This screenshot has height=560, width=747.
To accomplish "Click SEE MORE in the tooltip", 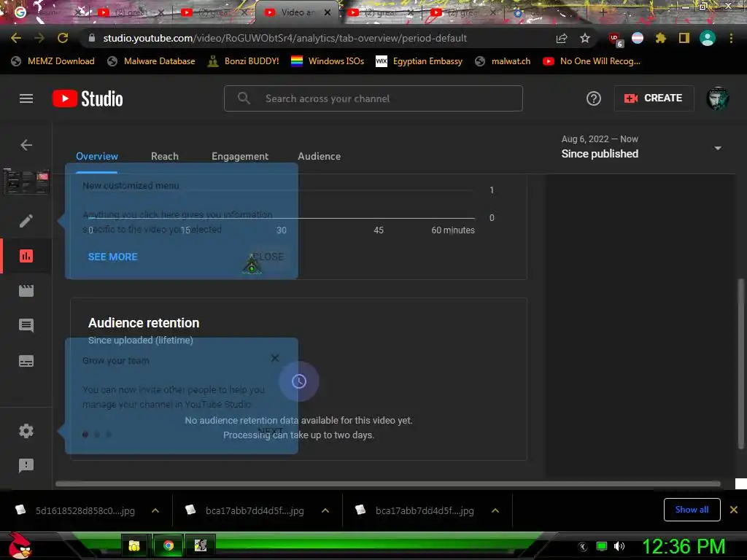I will pos(113,257).
